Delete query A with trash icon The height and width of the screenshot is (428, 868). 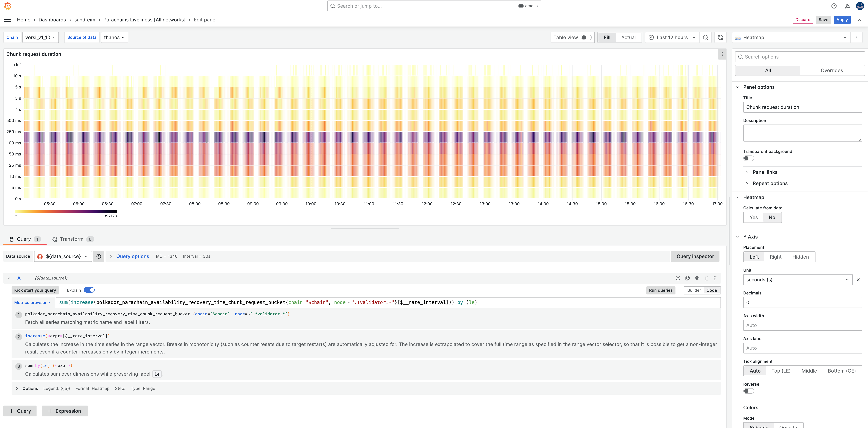point(707,278)
